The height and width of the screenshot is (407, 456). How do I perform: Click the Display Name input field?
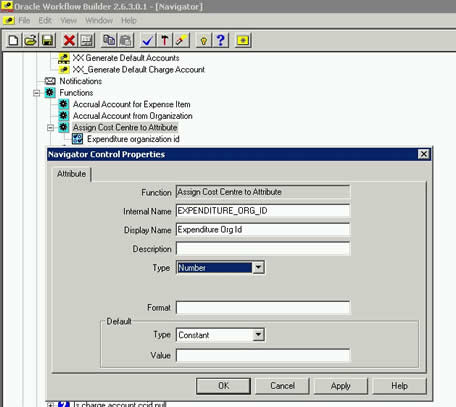[263, 230]
